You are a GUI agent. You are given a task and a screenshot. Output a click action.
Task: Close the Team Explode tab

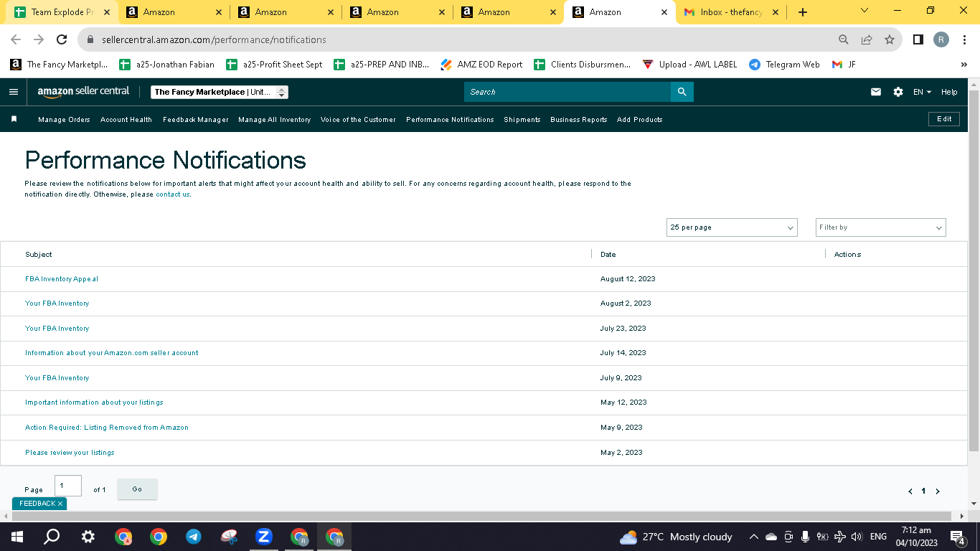coord(107,12)
